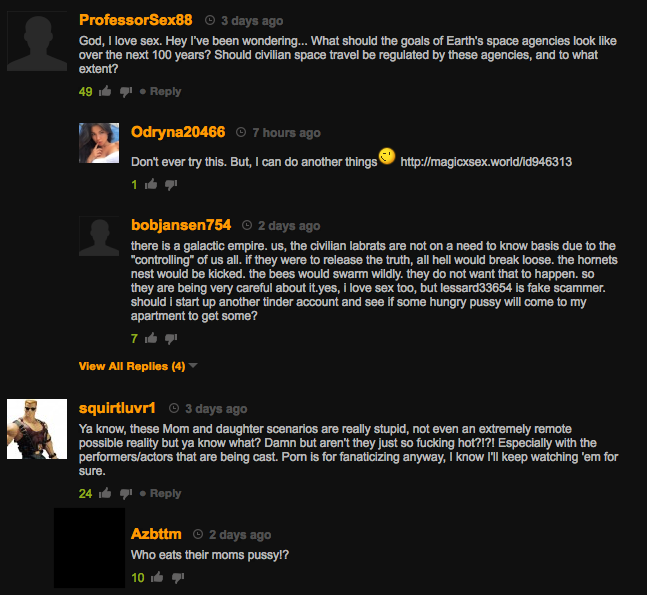The image size is (647, 595).
Task: Downvote ProfessorSex88's comment with thumbs down
Action: click(126, 92)
